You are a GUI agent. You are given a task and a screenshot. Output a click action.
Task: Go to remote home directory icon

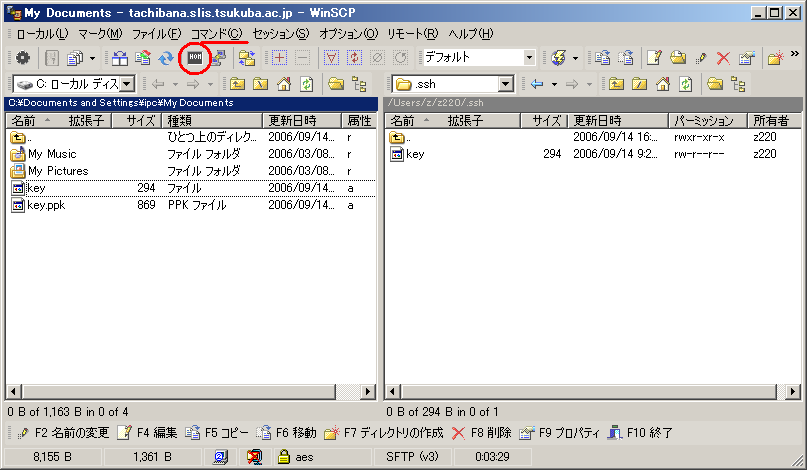[x=663, y=84]
